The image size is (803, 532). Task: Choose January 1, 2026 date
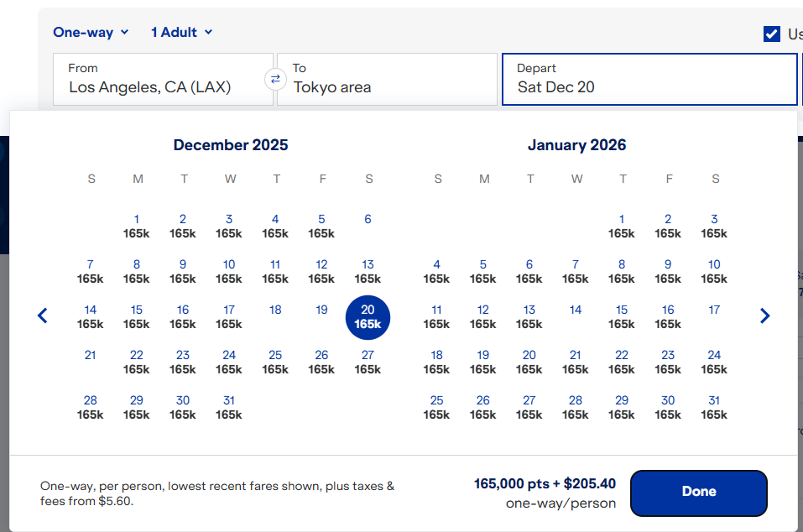click(622, 227)
